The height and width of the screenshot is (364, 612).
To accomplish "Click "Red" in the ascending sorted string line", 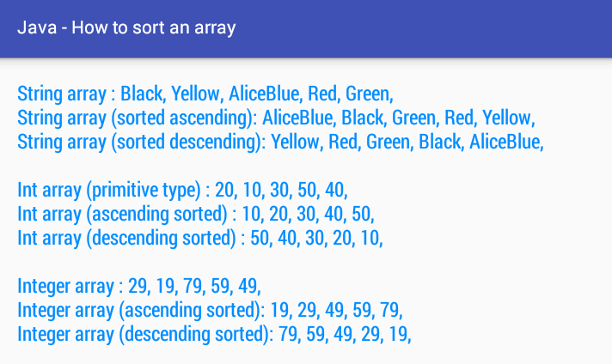I will 459,118.
